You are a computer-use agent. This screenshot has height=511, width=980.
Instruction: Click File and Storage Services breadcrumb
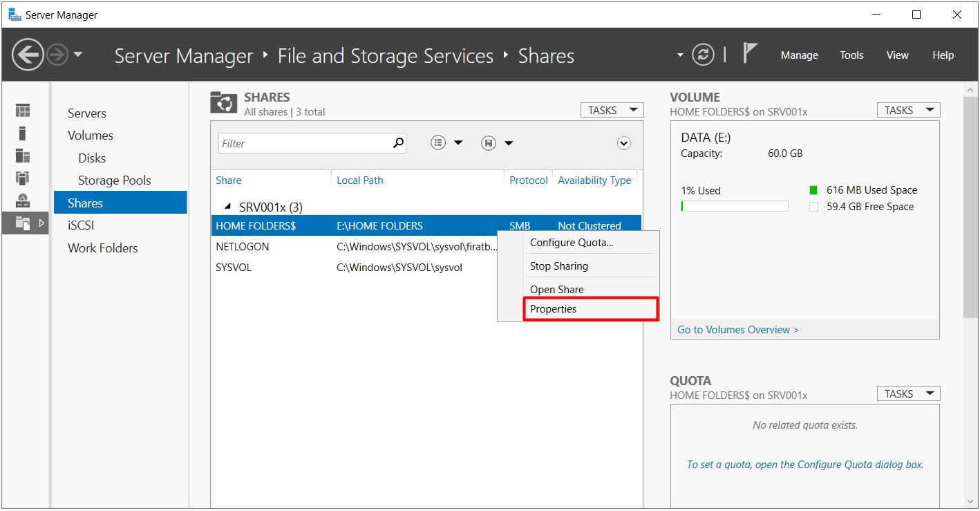(x=386, y=56)
